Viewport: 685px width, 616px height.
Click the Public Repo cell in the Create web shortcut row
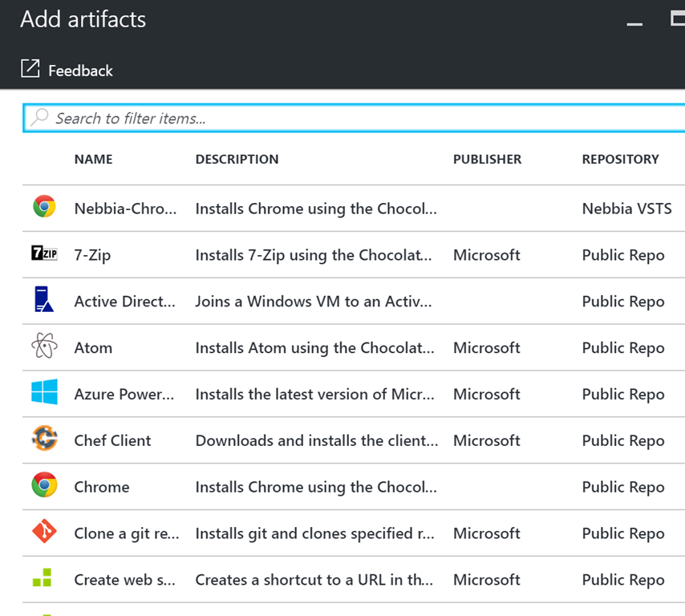(623, 580)
